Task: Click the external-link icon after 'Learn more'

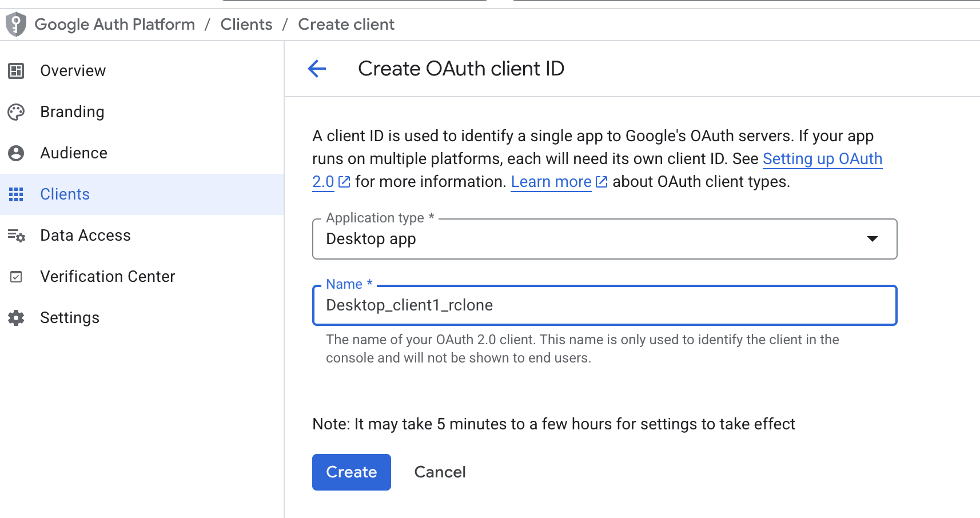Action: tap(601, 182)
